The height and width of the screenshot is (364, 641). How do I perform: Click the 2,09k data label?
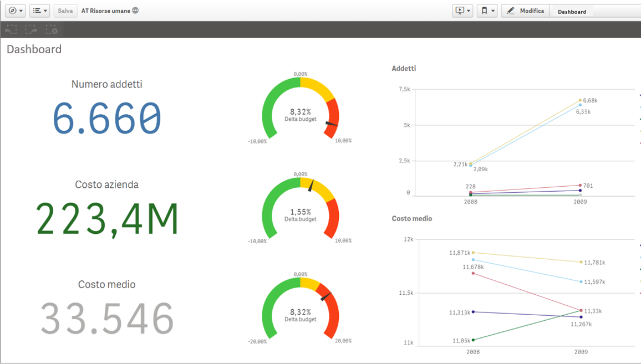tap(481, 169)
